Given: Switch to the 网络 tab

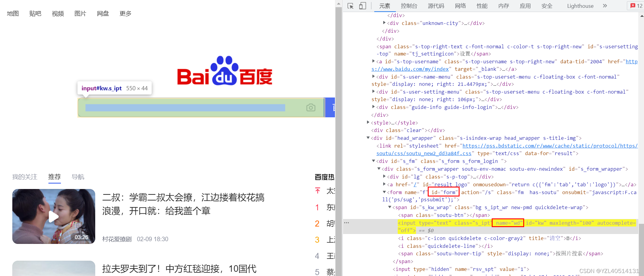Looking at the screenshot, I should (460, 6).
